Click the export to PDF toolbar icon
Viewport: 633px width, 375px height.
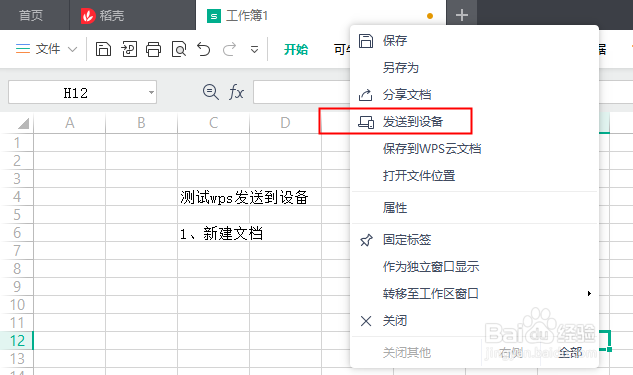(129, 49)
